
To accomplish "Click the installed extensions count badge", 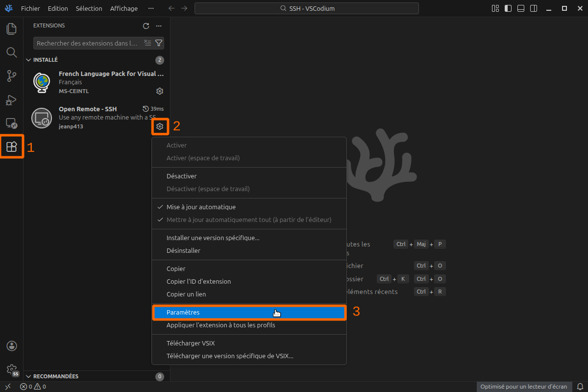I will [160, 60].
